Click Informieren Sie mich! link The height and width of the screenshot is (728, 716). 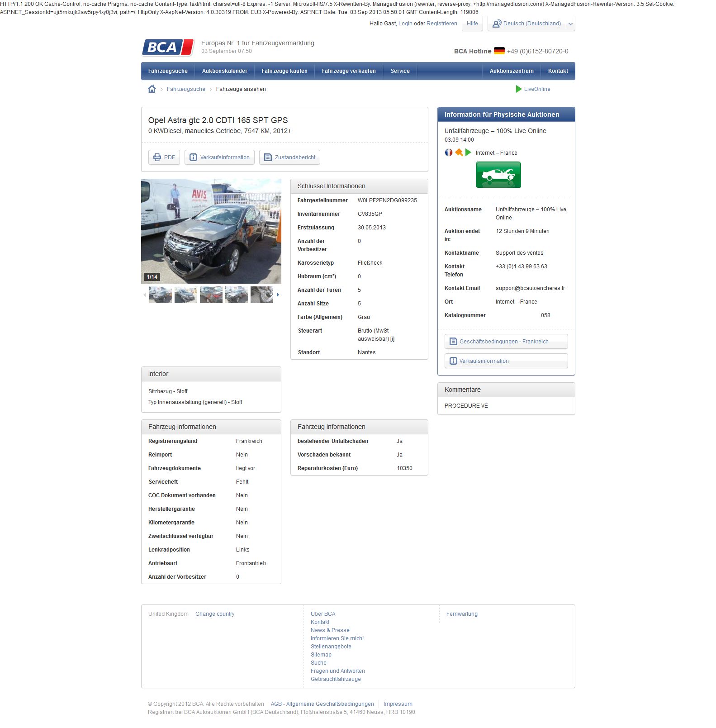click(x=337, y=638)
